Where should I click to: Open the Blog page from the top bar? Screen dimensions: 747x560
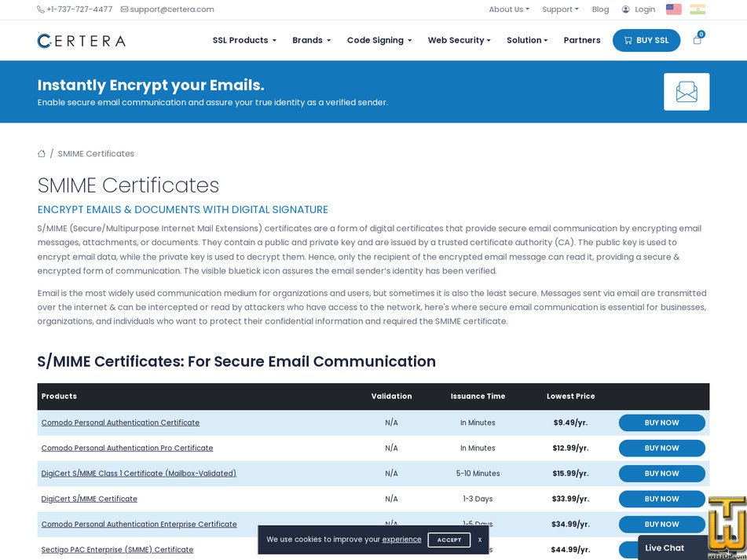click(600, 9)
